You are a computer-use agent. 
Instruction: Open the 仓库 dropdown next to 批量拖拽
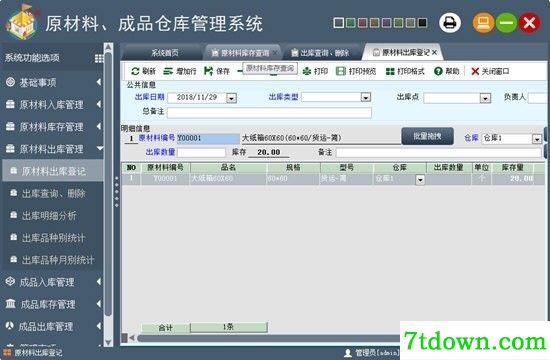537,139
